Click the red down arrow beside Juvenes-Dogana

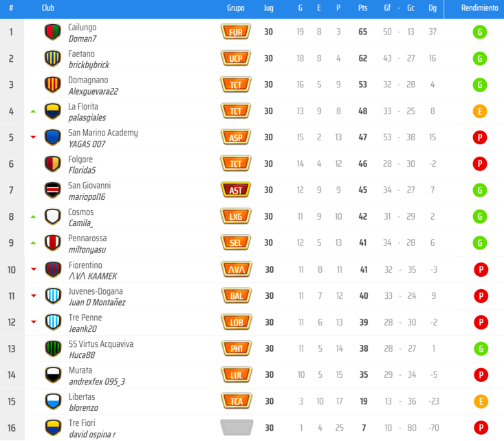[33, 296]
